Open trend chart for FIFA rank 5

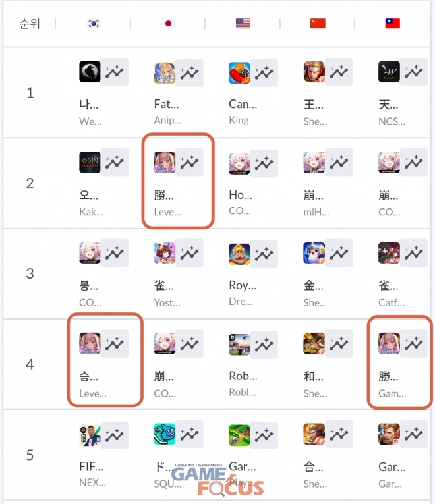115,435
